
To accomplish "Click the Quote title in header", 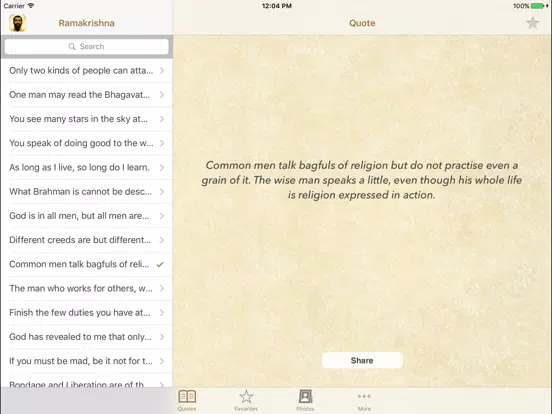I will [x=362, y=23].
